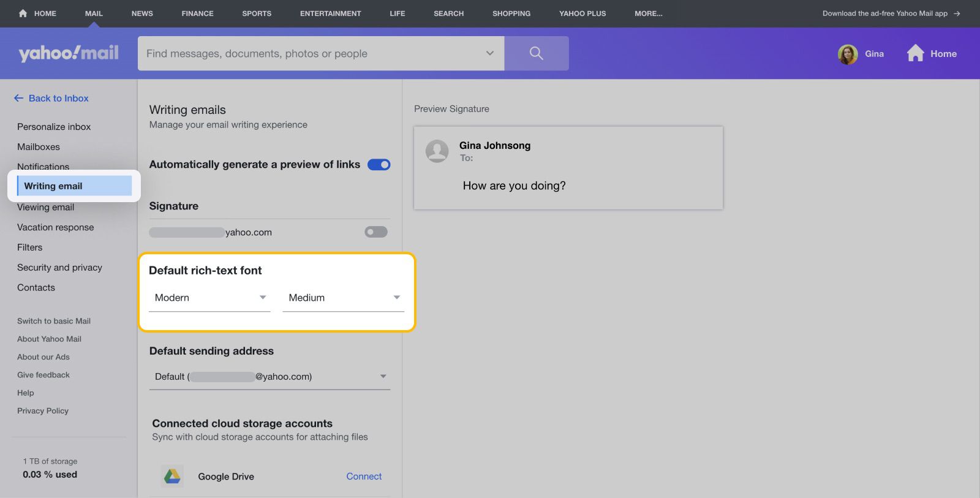Select Security and privacy settings
The height and width of the screenshot is (498, 980).
[x=59, y=268]
